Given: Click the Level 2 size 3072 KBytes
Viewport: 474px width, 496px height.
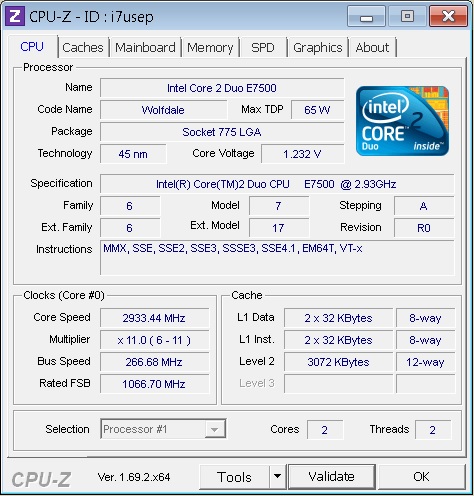Looking at the screenshot, I should click(x=338, y=362).
